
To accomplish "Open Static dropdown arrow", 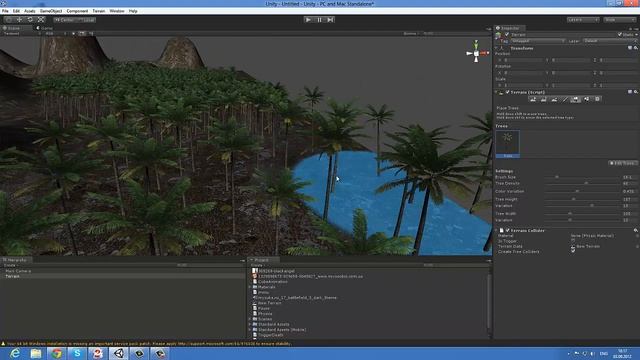I will pos(636,35).
